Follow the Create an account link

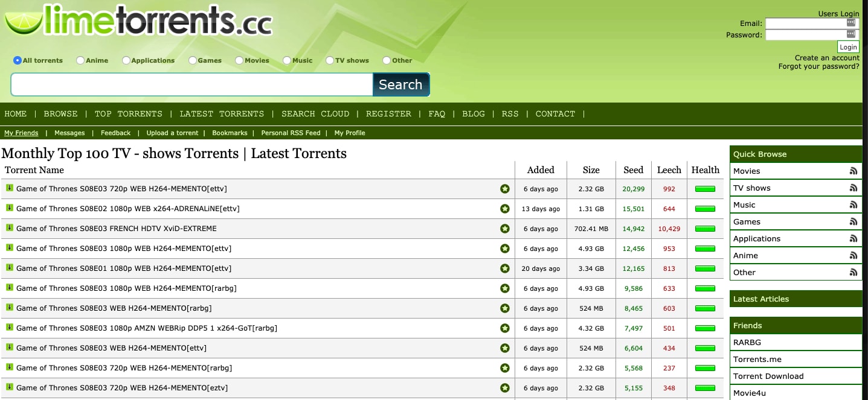point(827,58)
